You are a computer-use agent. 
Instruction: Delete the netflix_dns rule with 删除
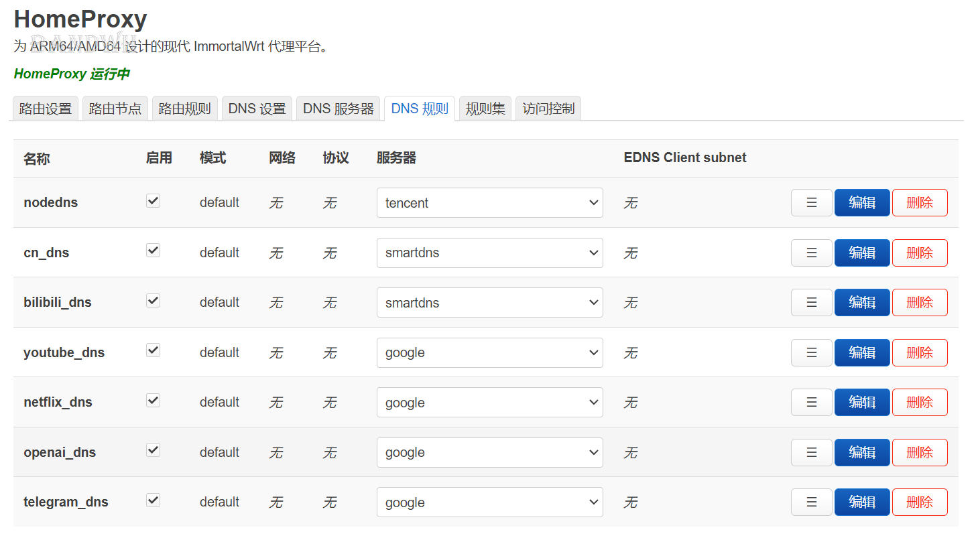[920, 402]
